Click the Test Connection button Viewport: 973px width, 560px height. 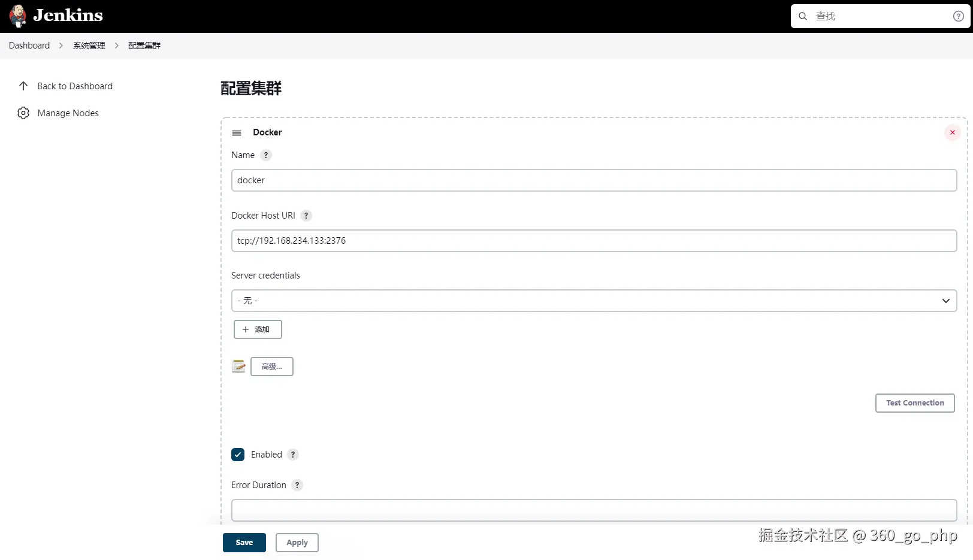[x=915, y=403]
